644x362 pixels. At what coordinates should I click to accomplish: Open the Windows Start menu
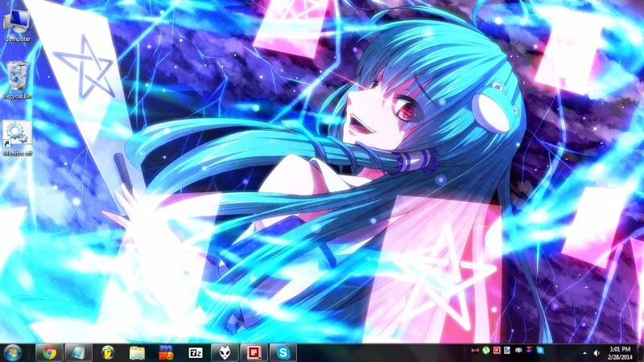[x=12, y=352]
